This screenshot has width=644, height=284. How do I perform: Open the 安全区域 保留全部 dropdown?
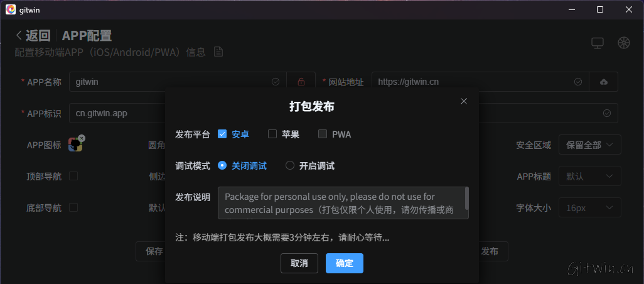point(590,145)
